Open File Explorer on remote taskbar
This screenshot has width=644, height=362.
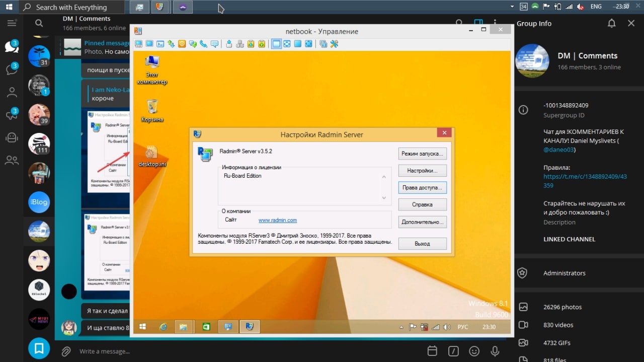184,327
